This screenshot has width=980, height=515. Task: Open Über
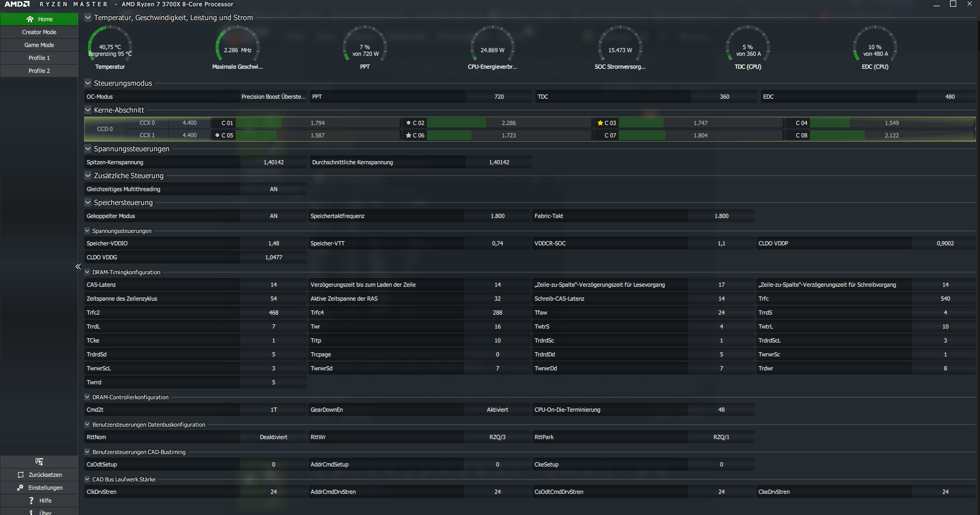39,512
